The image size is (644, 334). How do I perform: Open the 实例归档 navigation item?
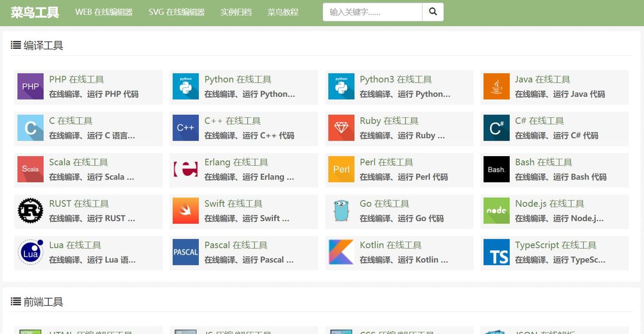pos(236,12)
